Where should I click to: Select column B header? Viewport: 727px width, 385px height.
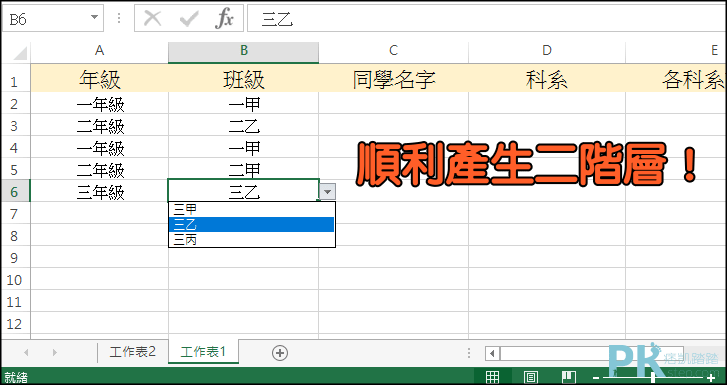(x=243, y=51)
